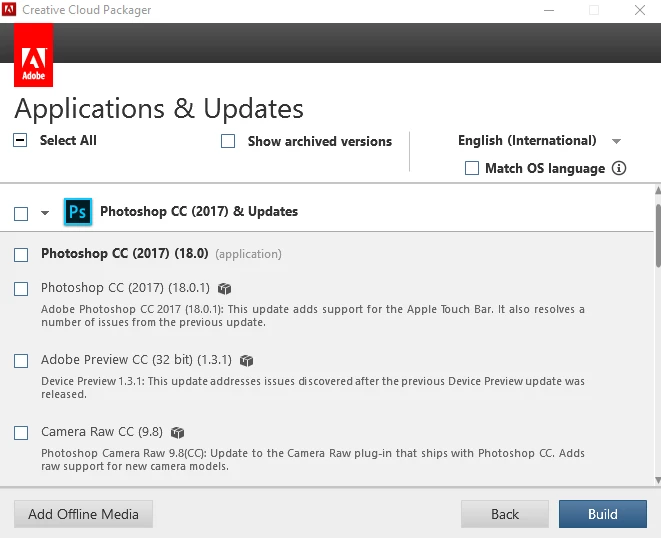Check Photoshop CC (2017) (18.0) application checkbox
The image size is (661, 538).
pos(21,255)
